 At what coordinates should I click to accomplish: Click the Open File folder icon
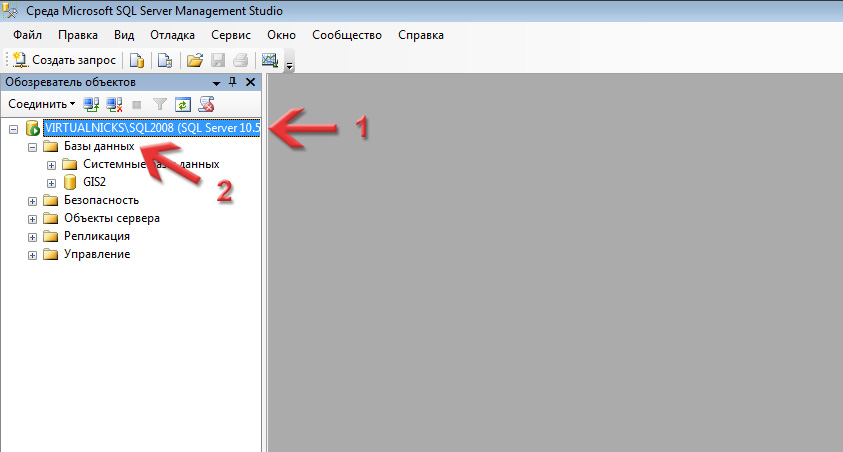coord(194,60)
